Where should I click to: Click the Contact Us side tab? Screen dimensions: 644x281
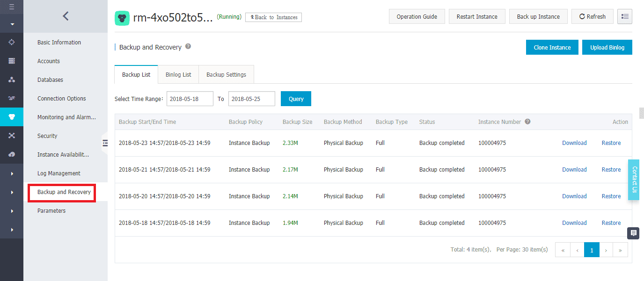click(634, 180)
